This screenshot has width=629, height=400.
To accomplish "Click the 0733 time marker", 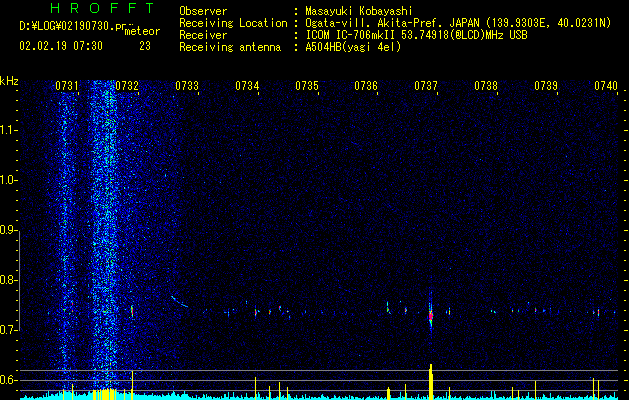I will 187,86.
